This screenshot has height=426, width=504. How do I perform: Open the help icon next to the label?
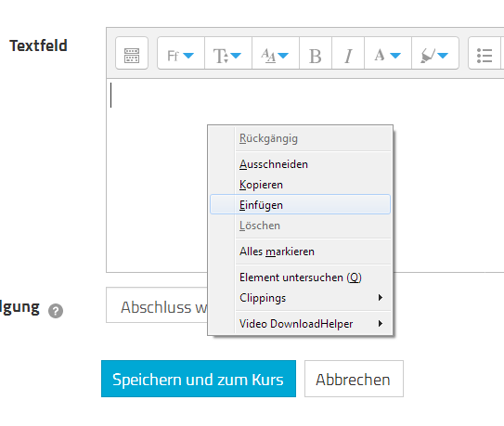(x=56, y=311)
